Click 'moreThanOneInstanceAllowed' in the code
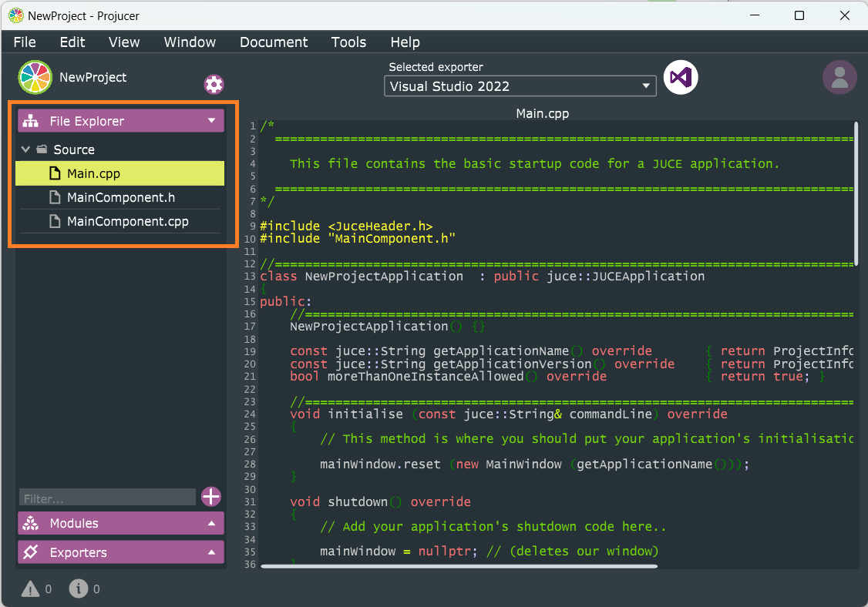 426,376
